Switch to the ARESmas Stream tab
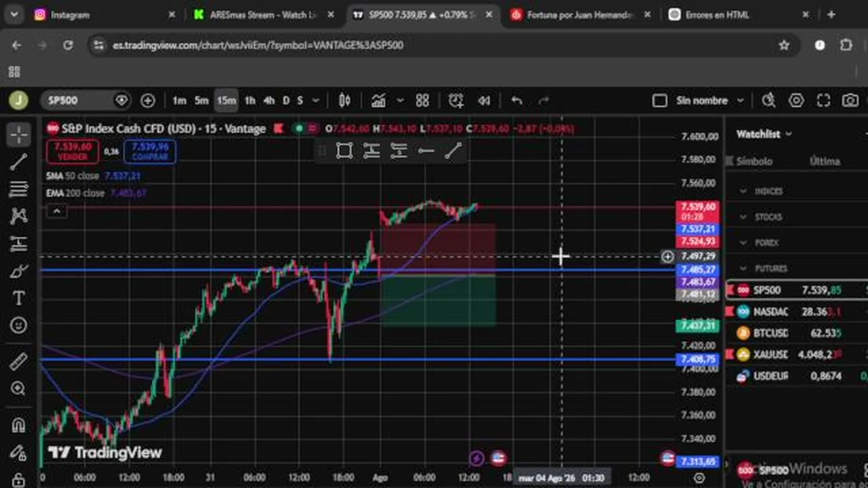The image size is (868, 488). (x=265, y=14)
